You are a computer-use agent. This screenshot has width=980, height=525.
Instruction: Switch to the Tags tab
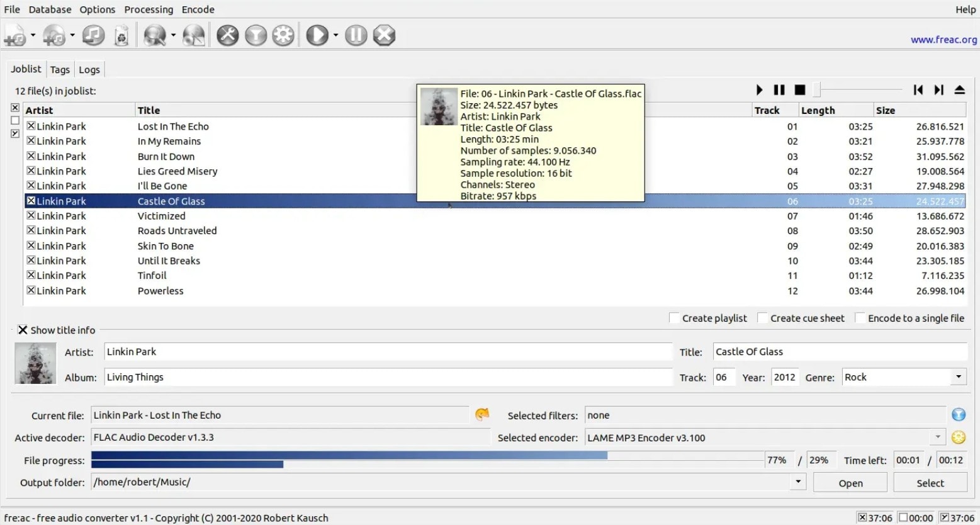coord(60,70)
